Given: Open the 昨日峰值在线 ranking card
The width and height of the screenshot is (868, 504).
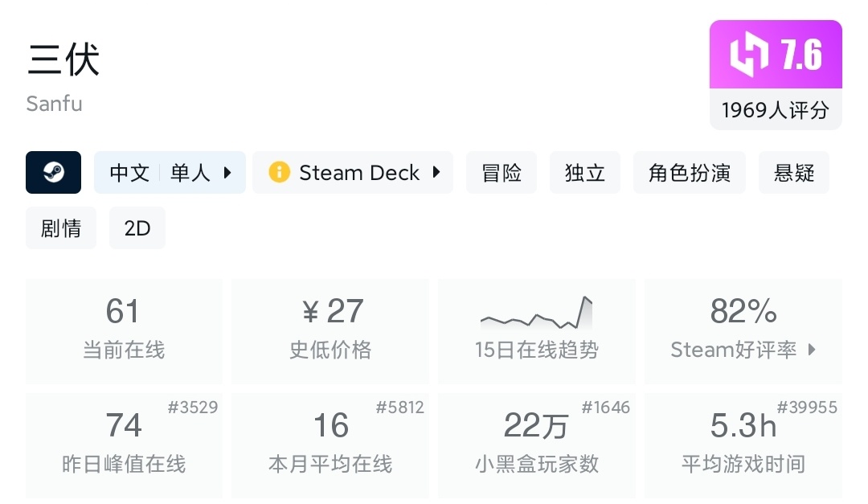Looking at the screenshot, I should click(x=124, y=445).
